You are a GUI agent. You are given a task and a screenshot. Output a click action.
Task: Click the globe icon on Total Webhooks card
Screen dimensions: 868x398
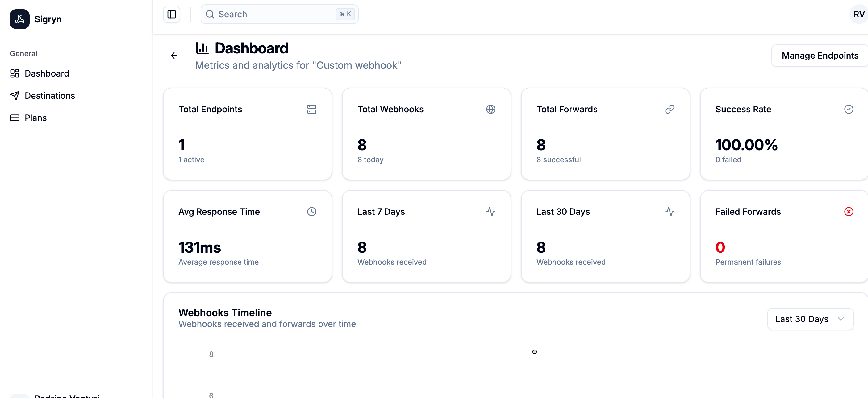[490, 109]
